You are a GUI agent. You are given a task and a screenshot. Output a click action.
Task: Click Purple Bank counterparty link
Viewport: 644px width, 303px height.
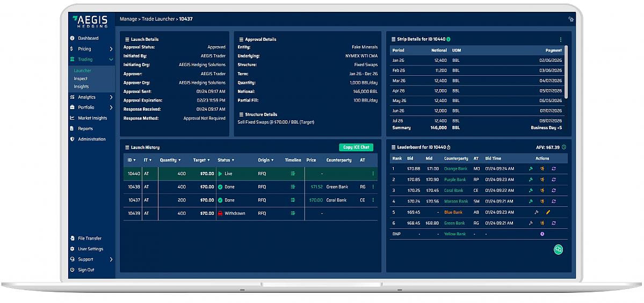tap(455, 179)
